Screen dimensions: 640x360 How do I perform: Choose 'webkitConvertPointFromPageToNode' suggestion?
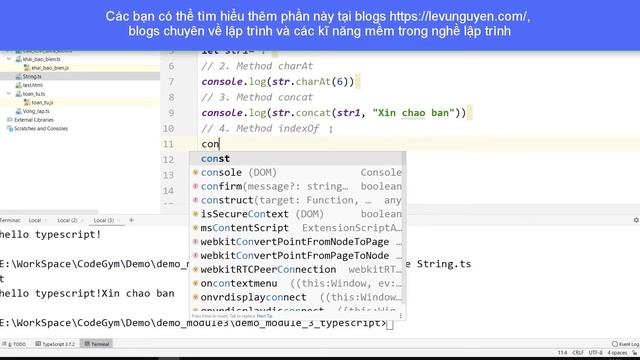tap(297, 256)
